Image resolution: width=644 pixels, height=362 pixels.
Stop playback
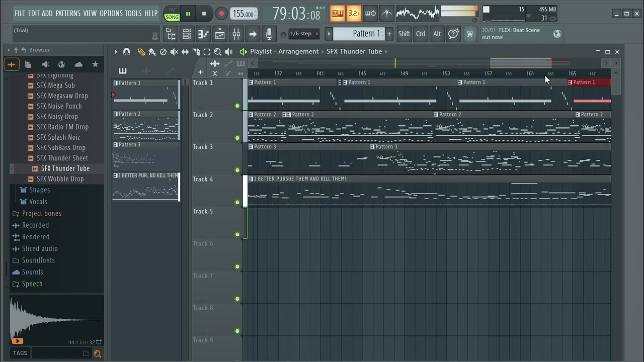pos(204,14)
